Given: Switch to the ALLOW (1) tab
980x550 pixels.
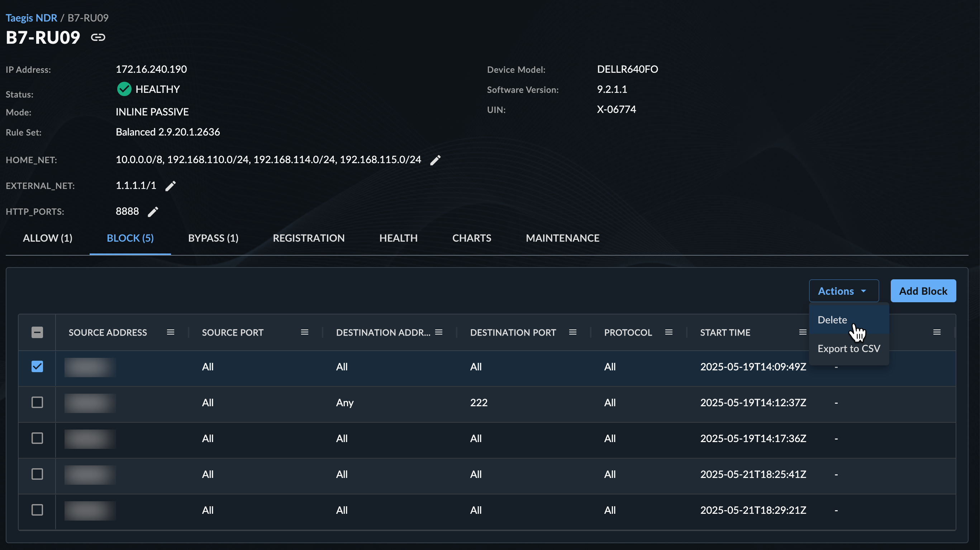Looking at the screenshot, I should [48, 238].
